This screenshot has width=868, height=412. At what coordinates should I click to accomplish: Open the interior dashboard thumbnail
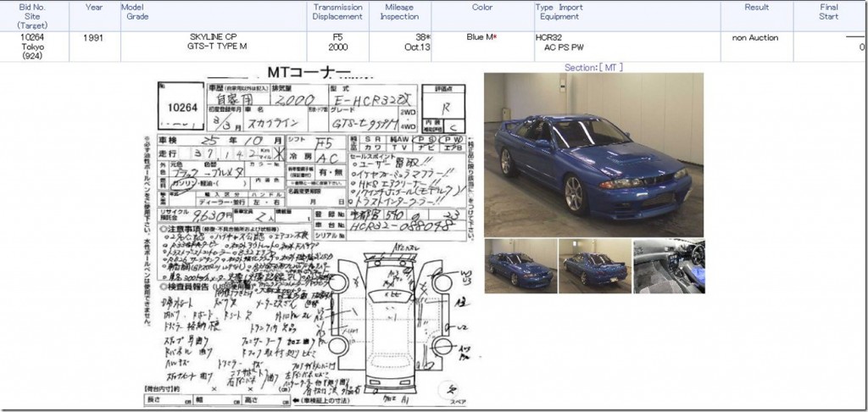[669, 266]
